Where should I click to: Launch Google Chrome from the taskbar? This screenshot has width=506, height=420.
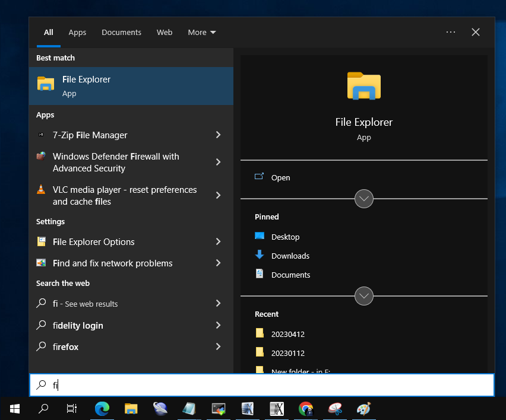pos(306,408)
